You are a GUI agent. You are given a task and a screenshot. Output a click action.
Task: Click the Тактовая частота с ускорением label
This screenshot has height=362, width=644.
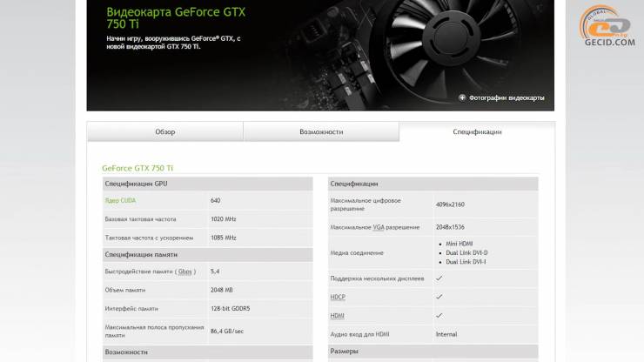point(149,238)
